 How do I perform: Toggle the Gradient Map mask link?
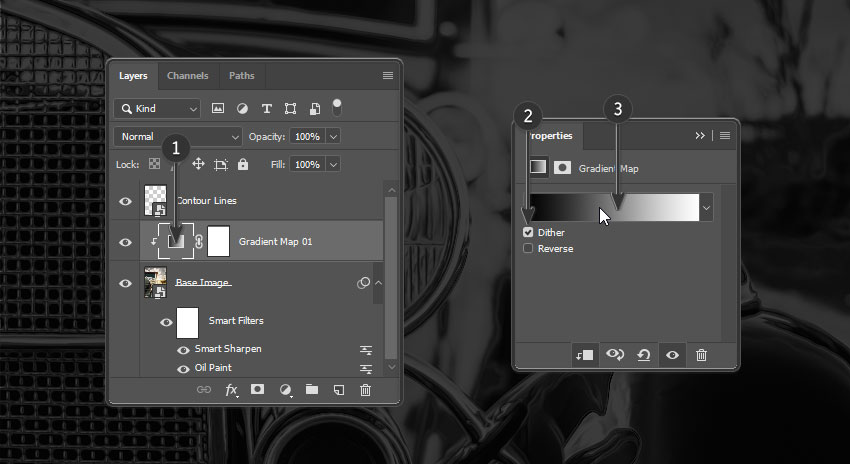198,242
